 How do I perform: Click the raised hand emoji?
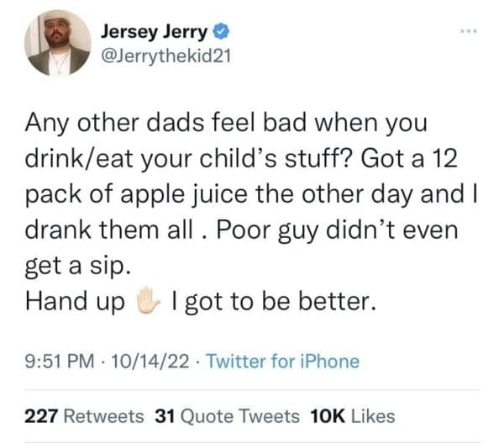click(x=148, y=301)
